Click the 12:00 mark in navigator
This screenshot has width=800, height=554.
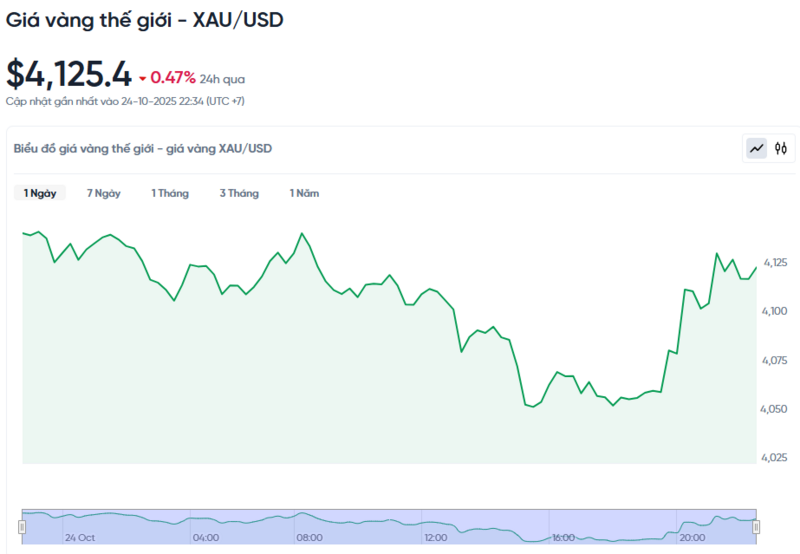click(435, 537)
